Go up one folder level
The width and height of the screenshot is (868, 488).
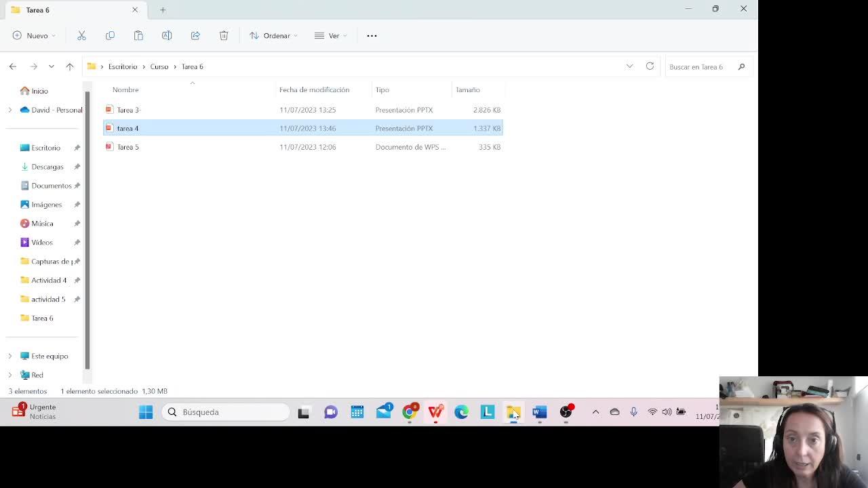70,66
